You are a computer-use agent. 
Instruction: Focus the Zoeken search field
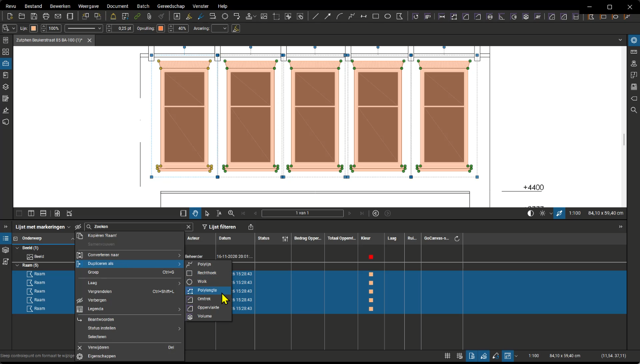pyautogui.click(x=138, y=227)
